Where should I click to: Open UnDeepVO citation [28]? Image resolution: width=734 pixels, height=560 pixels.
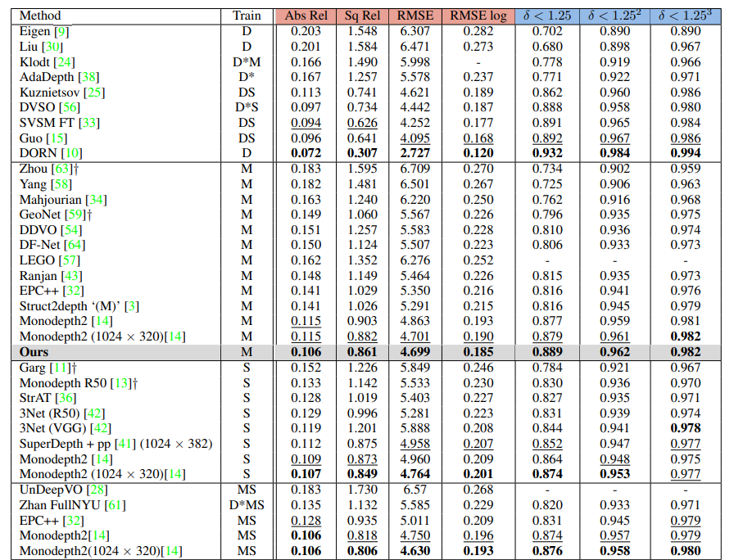(x=98, y=490)
